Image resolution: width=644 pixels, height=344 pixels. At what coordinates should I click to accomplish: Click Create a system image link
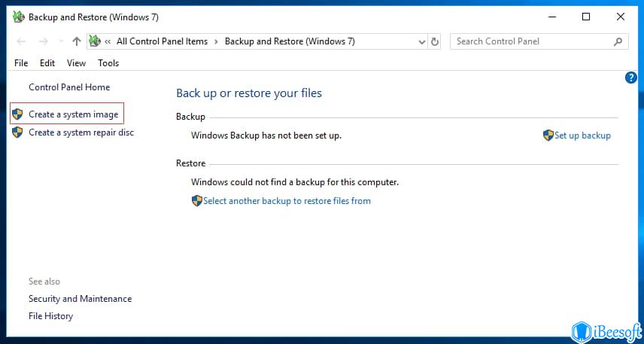click(x=74, y=114)
